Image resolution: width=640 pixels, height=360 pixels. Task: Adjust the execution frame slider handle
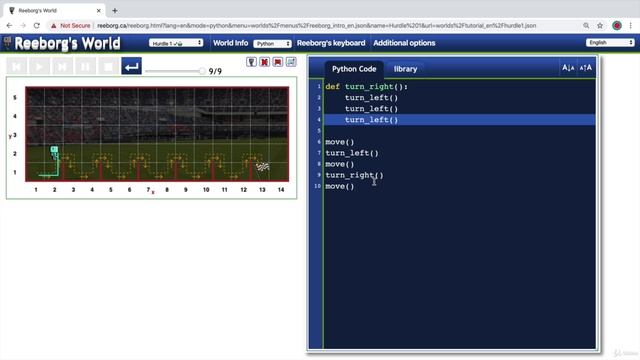coord(202,71)
